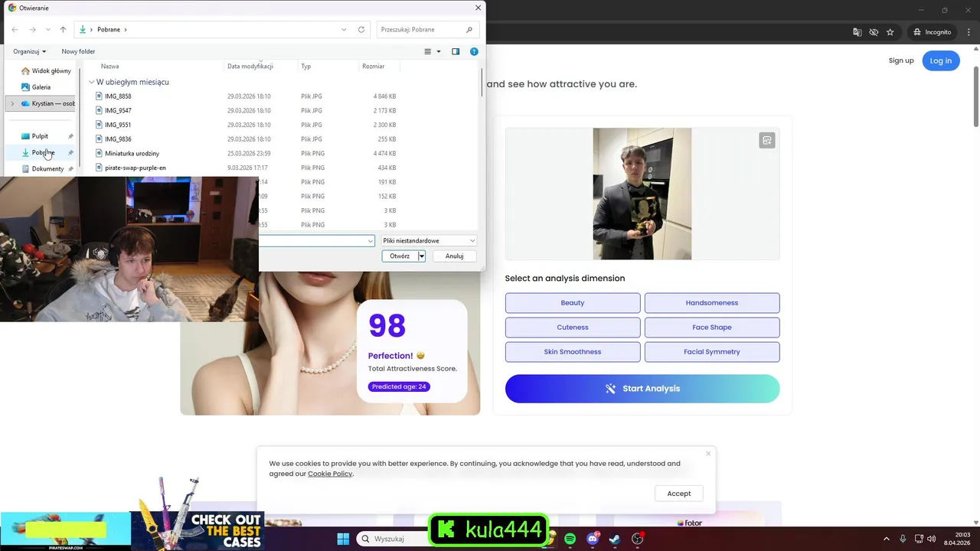The width and height of the screenshot is (980, 551).
Task: Toggle the preview pane icon
Action: (456, 51)
